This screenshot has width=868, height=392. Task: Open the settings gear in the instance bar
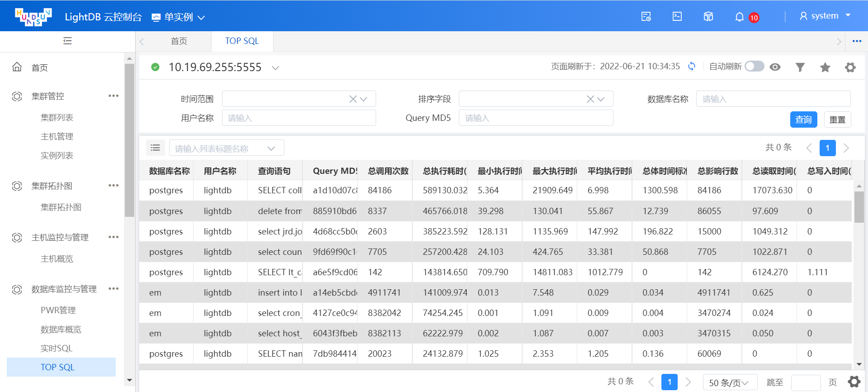click(x=850, y=67)
